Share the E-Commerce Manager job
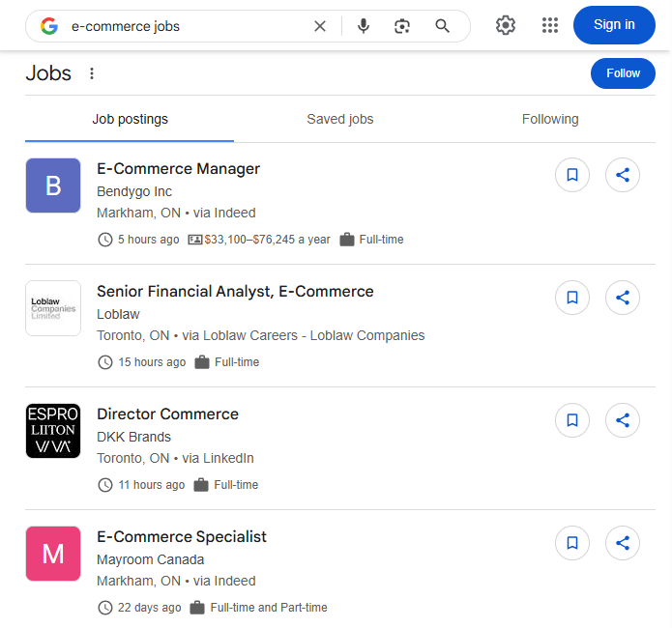 pos(623,175)
